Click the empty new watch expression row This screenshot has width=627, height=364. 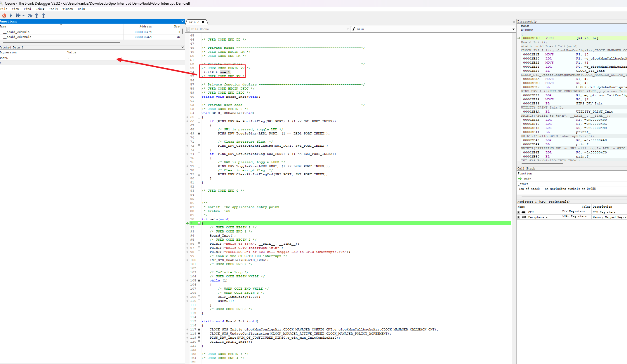(x=92, y=63)
